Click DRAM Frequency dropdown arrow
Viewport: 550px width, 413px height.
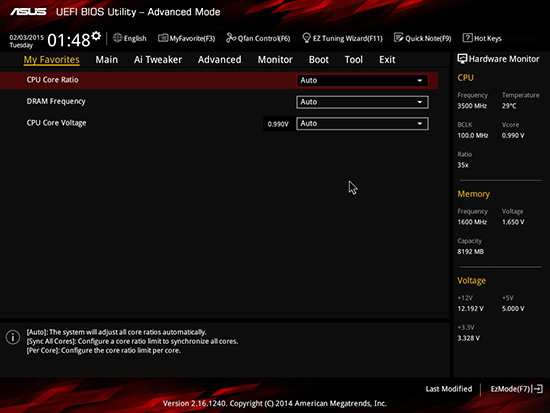pyautogui.click(x=420, y=102)
